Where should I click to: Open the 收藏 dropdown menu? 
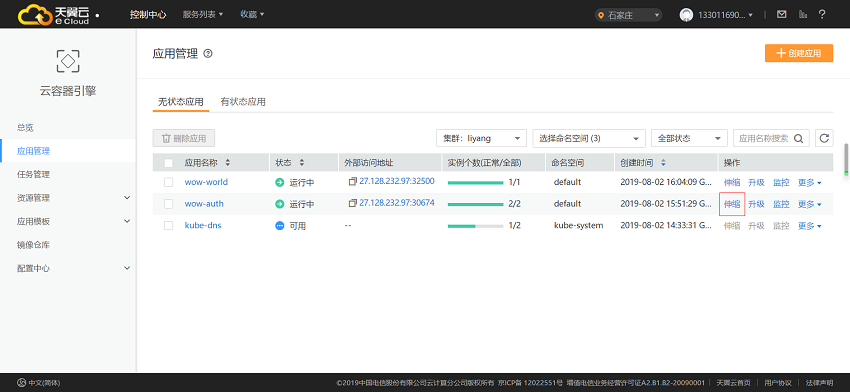252,15
